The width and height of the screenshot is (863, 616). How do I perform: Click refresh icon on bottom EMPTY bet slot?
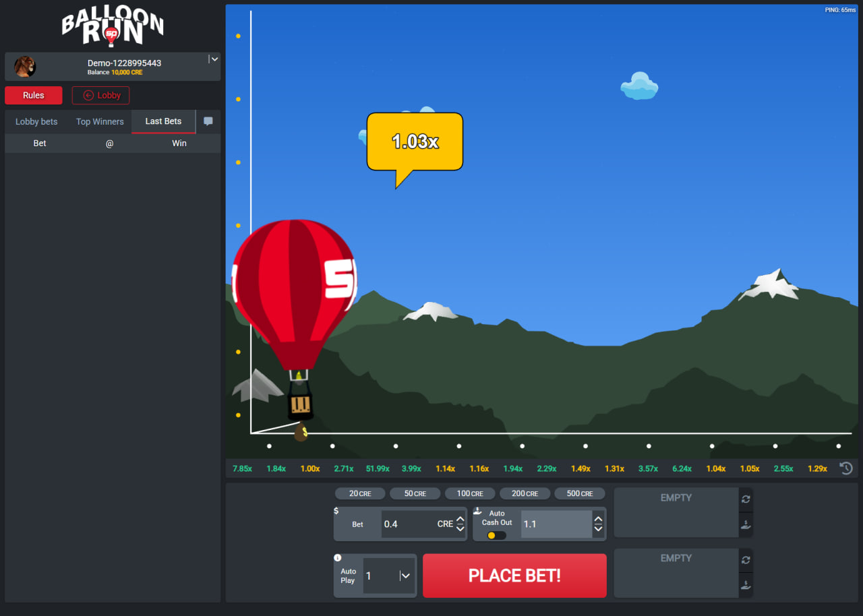[745, 559]
